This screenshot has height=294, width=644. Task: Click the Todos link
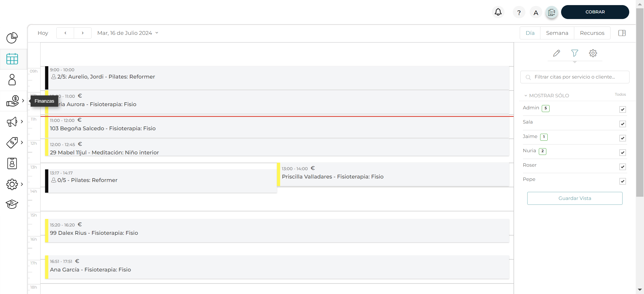[620, 94]
